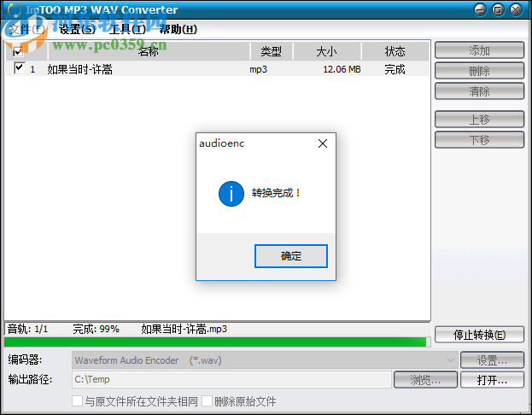
Task: Click 如果当时-许嵩.mp3 in status bar
Action: click(x=184, y=329)
